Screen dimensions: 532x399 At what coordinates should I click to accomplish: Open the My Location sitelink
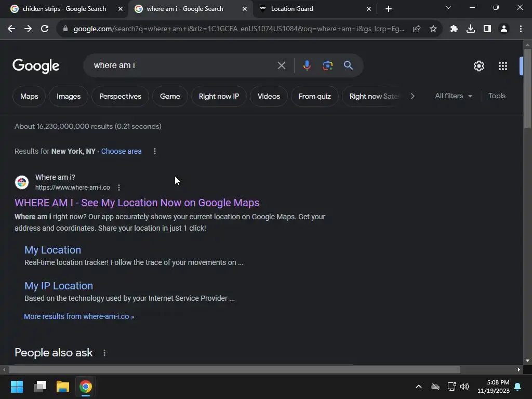click(52, 250)
